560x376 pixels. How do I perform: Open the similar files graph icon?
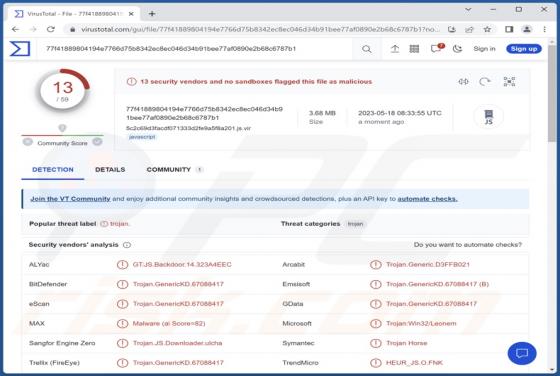509,82
